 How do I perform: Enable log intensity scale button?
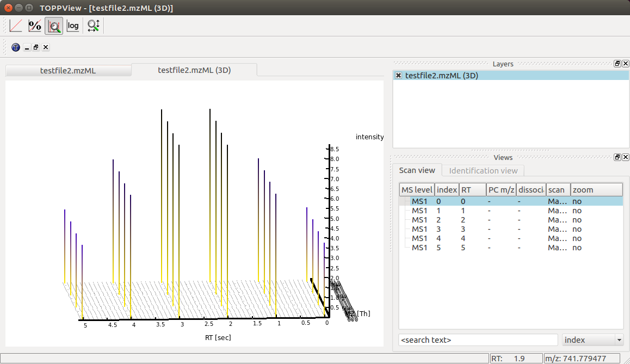73,26
